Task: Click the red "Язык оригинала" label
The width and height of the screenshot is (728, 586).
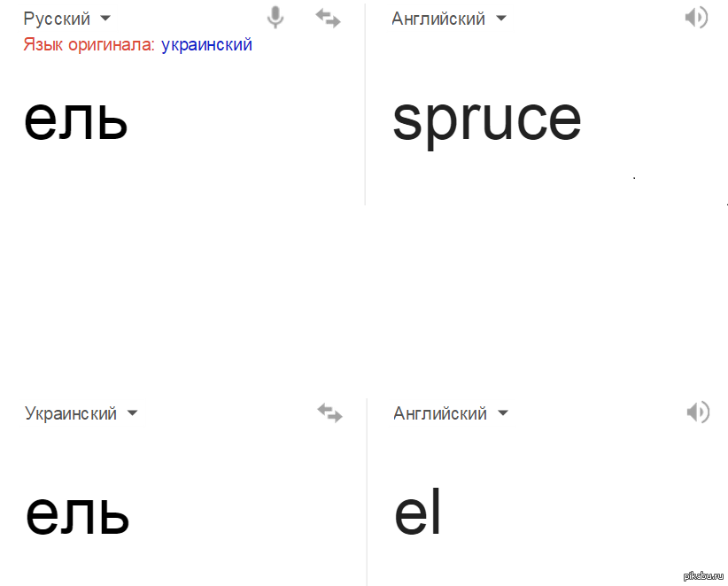Action: tap(89, 44)
